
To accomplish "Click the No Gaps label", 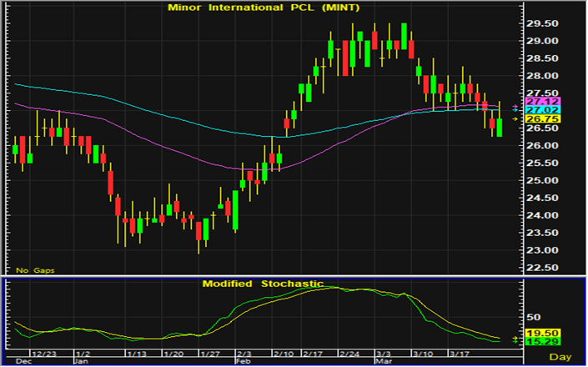I will 35,270.
